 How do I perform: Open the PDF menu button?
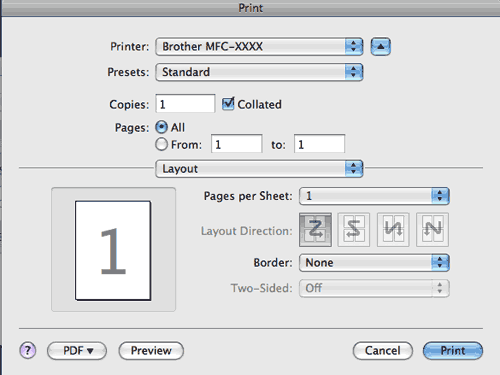(77, 351)
